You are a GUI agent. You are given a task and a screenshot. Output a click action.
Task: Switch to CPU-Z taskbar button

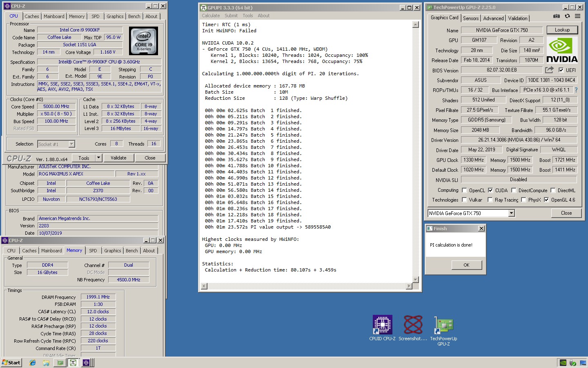pyautogui.click(x=86, y=363)
